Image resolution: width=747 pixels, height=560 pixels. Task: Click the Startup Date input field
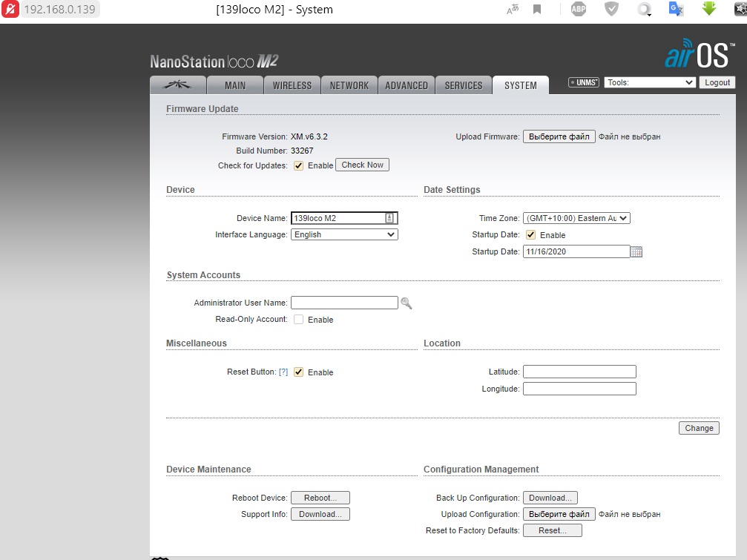(x=576, y=251)
